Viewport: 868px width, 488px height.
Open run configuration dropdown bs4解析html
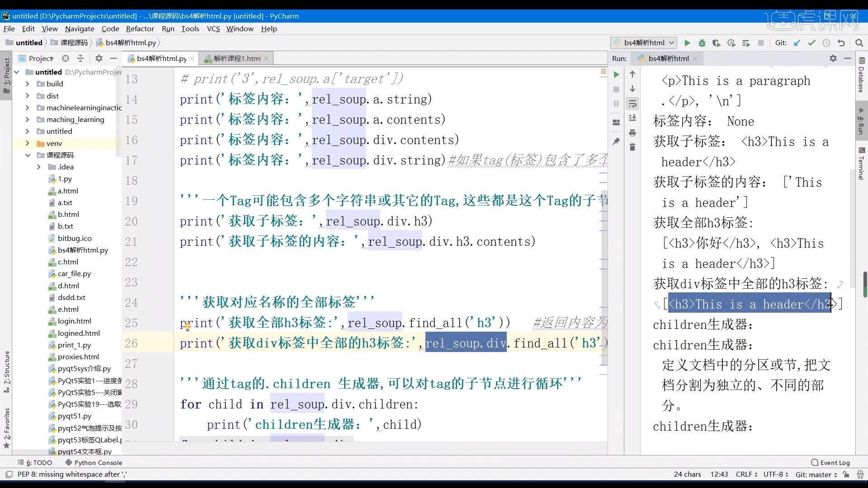pos(644,43)
